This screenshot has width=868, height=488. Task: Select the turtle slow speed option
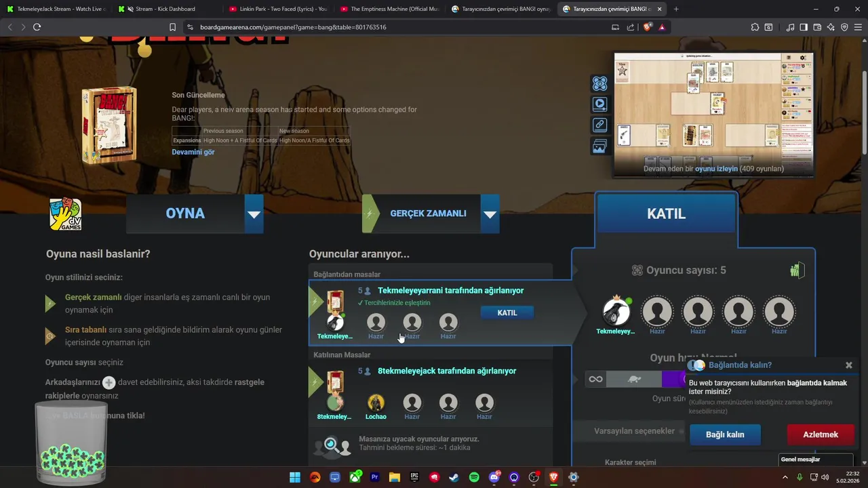(635, 379)
